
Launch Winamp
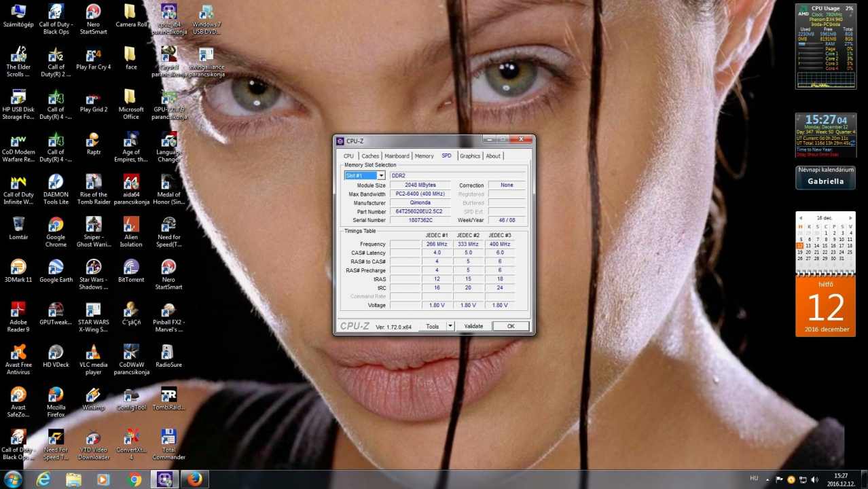(x=94, y=399)
